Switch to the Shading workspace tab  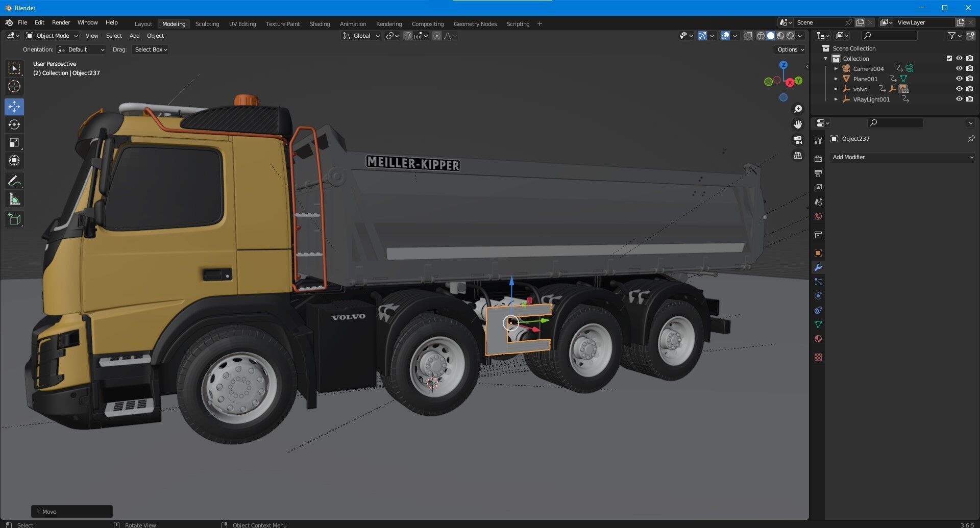pyautogui.click(x=320, y=24)
